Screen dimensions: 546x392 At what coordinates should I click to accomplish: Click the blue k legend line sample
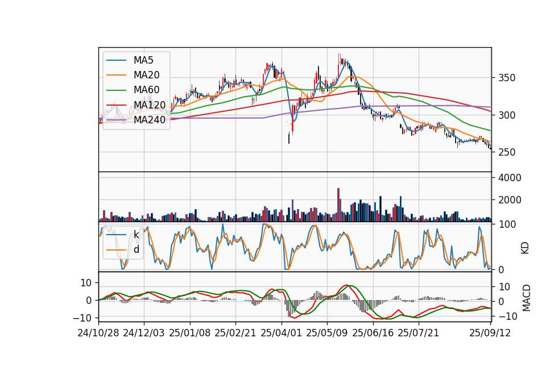click(x=116, y=235)
